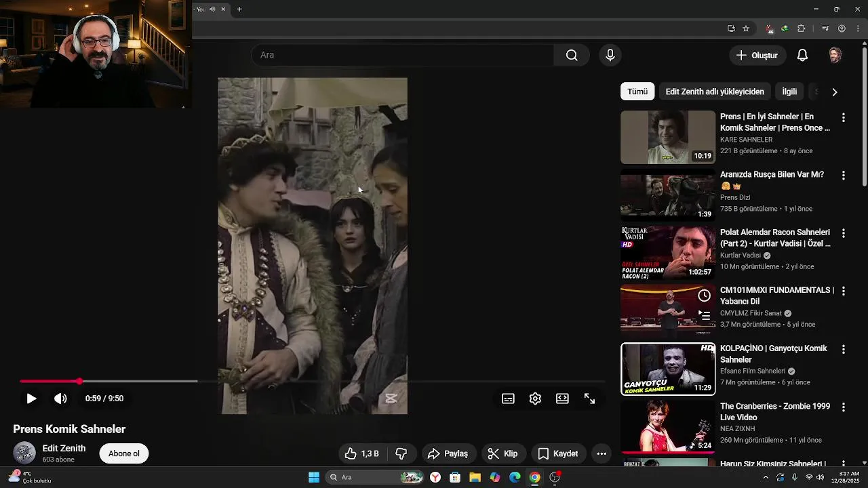Viewport: 868px width, 488px height.
Task: Create a clip with Klip button
Action: click(x=502, y=453)
